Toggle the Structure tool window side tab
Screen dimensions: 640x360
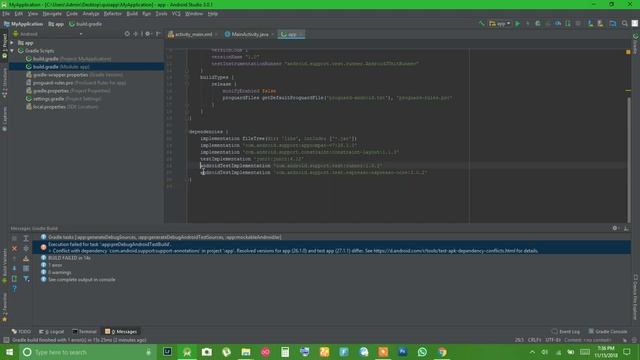[x=4, y=83]
